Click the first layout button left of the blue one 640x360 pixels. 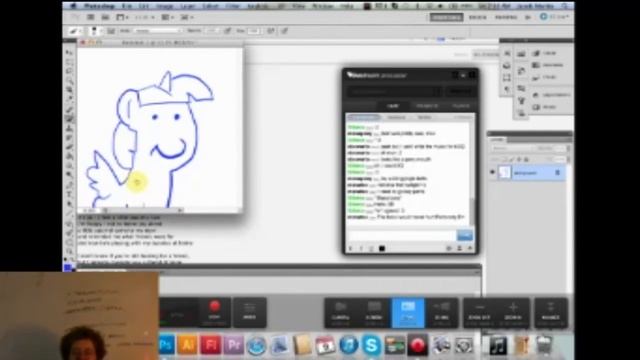pyautogui.click(x=374, y=313)
